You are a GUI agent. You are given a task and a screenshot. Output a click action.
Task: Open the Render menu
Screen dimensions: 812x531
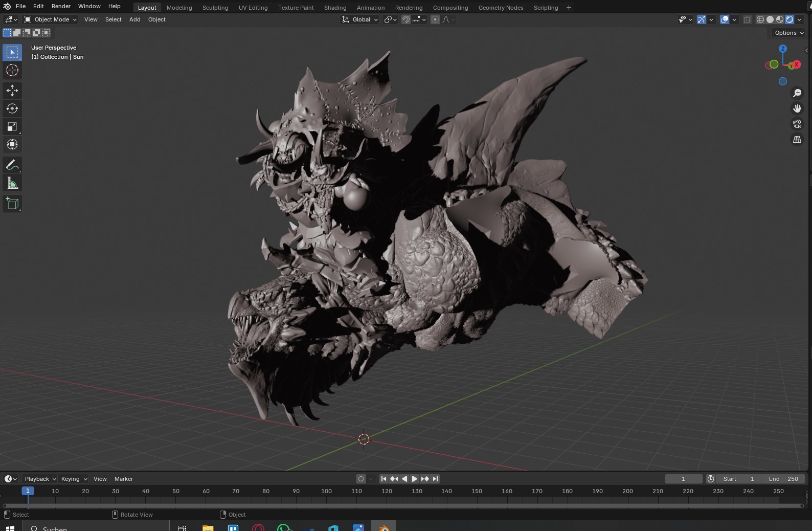(x=61, y=6)
